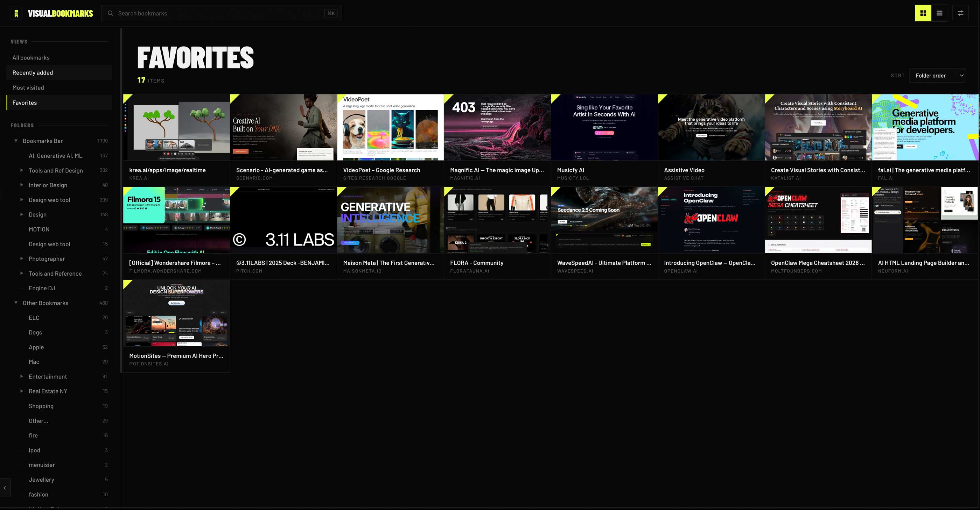The height and width of the screenshot is (510, 980).
Task: Click favorite corner flag on Scenario card
Action: (233, 97)
